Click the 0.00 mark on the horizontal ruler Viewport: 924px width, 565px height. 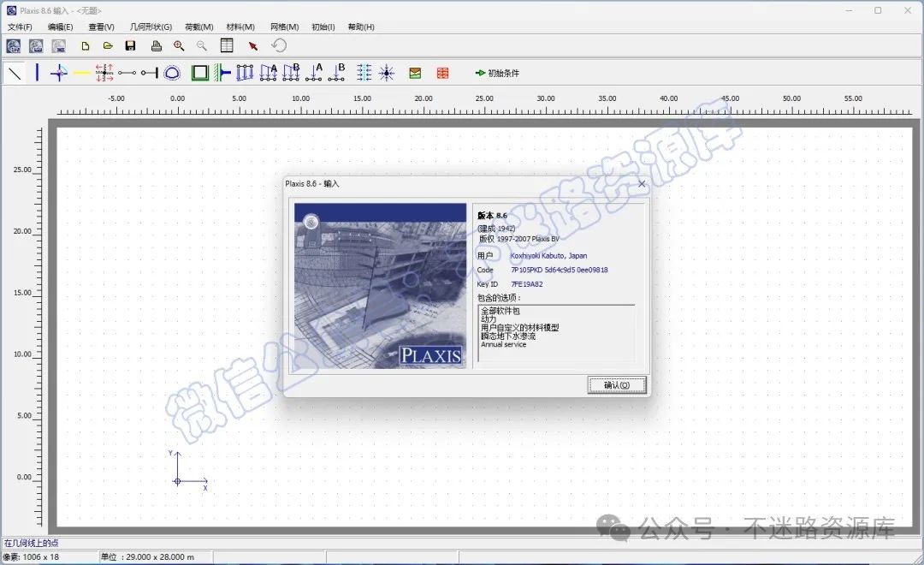[x=177, y=98]
